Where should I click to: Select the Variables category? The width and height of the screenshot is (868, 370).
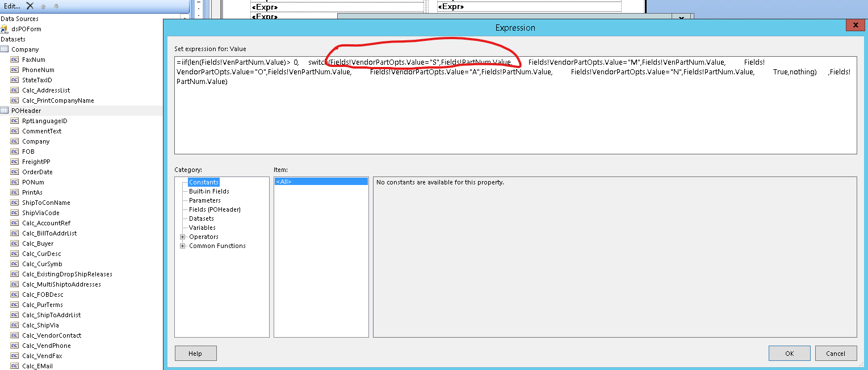point(202,228)
